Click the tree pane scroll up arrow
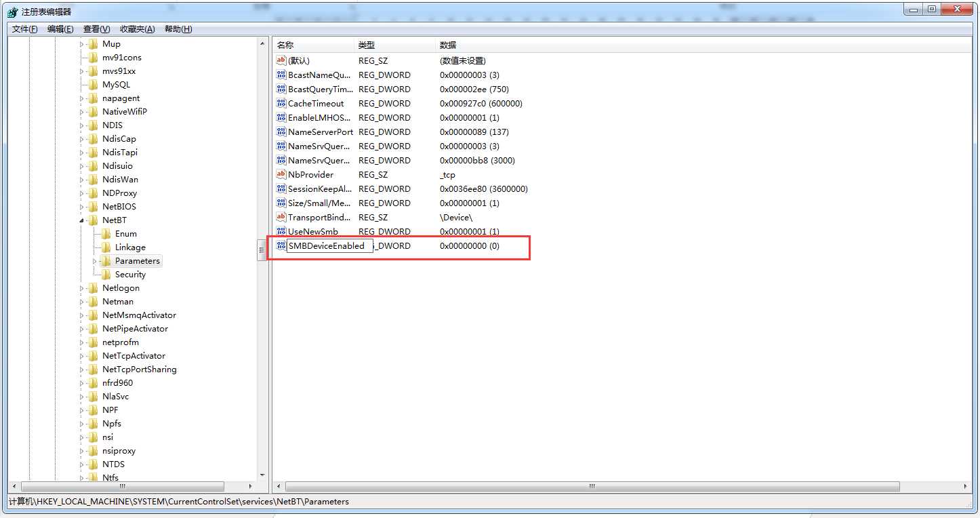 click(262, 43)
